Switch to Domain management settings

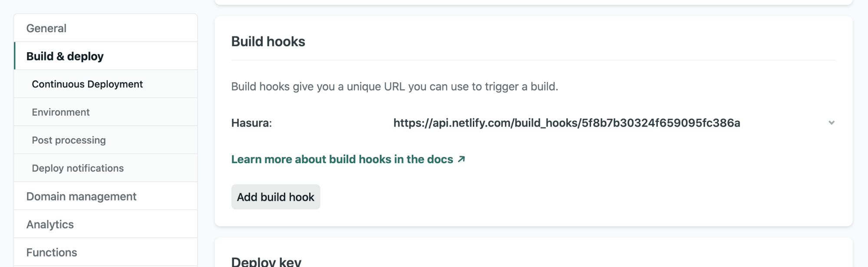click(81, 197)
